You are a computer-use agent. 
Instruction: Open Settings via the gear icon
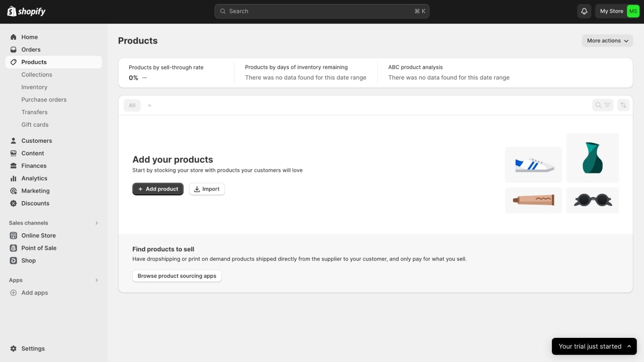pos(14,348)
